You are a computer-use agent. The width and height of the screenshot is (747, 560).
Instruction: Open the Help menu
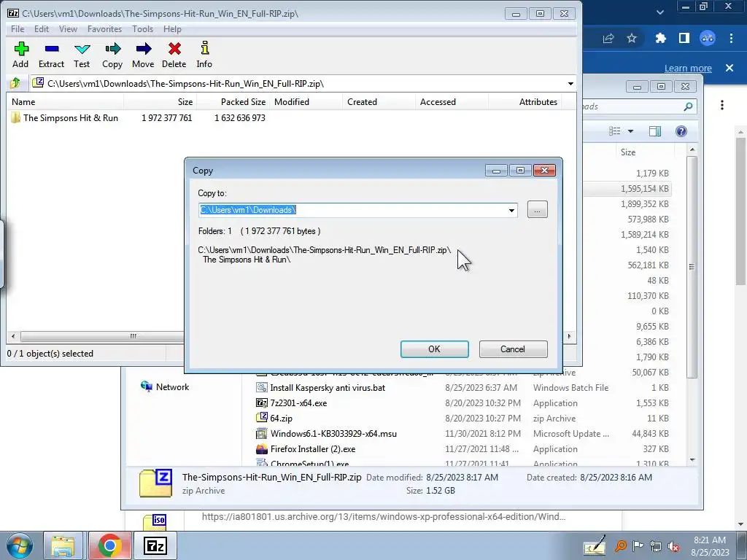pos(172,29)
